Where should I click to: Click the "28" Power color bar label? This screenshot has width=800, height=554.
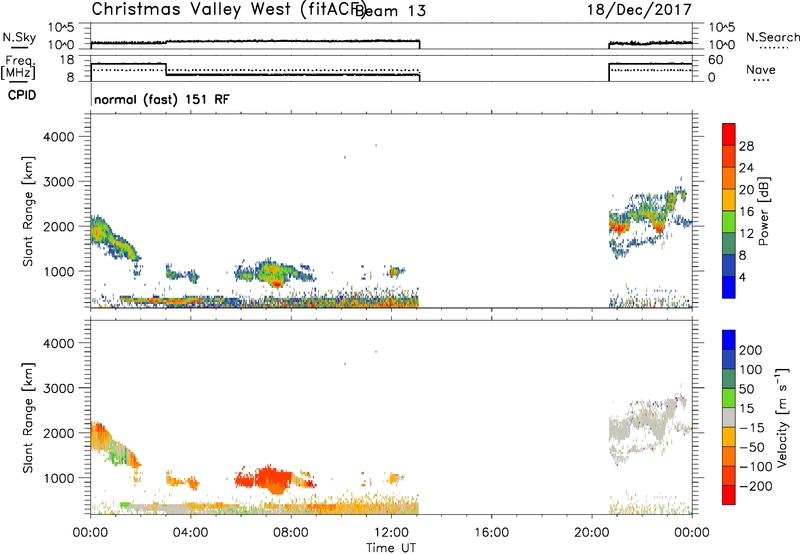tap(746, 146)
